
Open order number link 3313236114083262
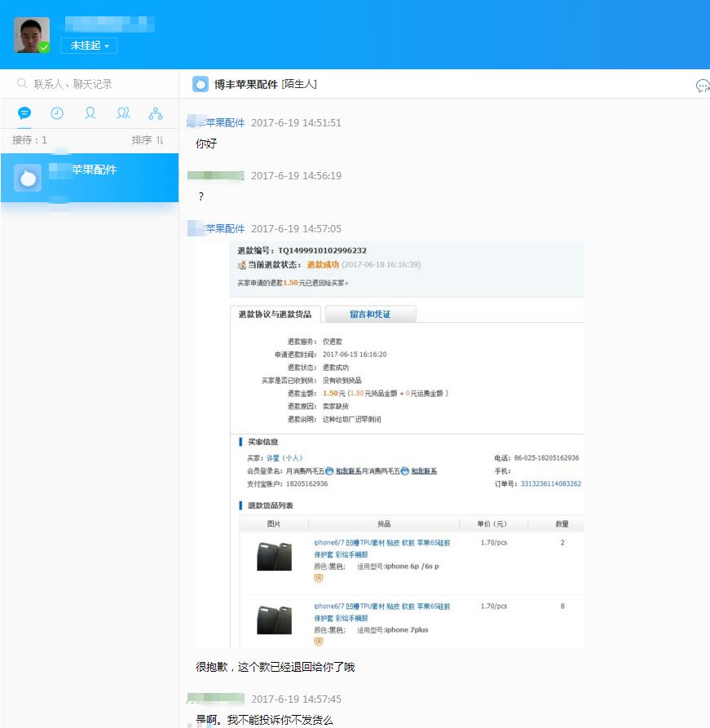(x=550, y=485)
